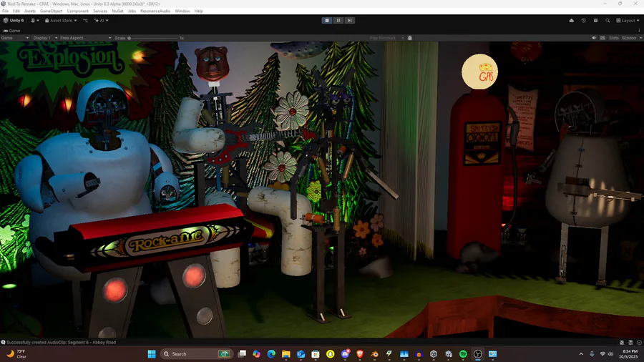Open the NuGet menu
The image size is (644, 362).
pos(117,11)
